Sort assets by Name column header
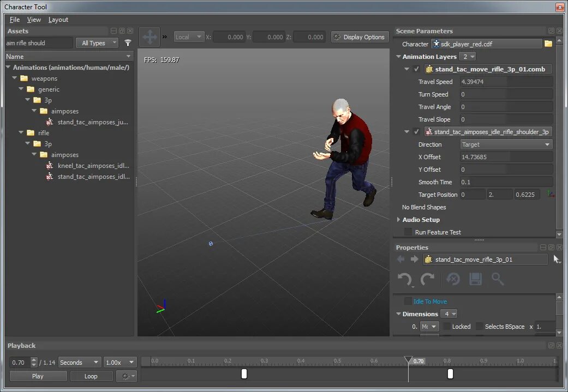Viewport: 568px width, 392px height. (x=69, y=57)
